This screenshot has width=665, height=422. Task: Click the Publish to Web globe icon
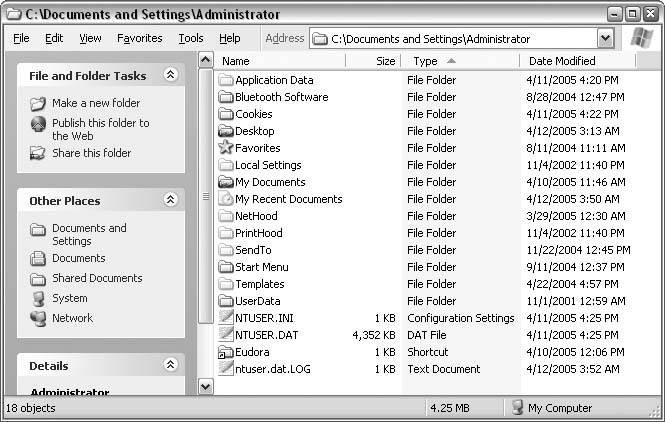[38, 124]
